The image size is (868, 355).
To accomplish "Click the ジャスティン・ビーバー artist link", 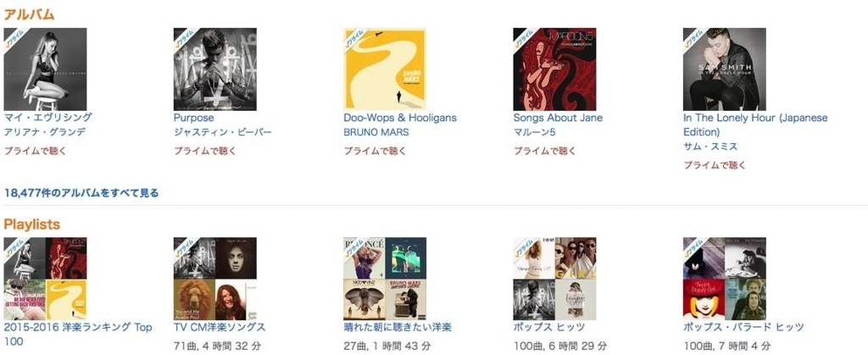I will (223, 133).
